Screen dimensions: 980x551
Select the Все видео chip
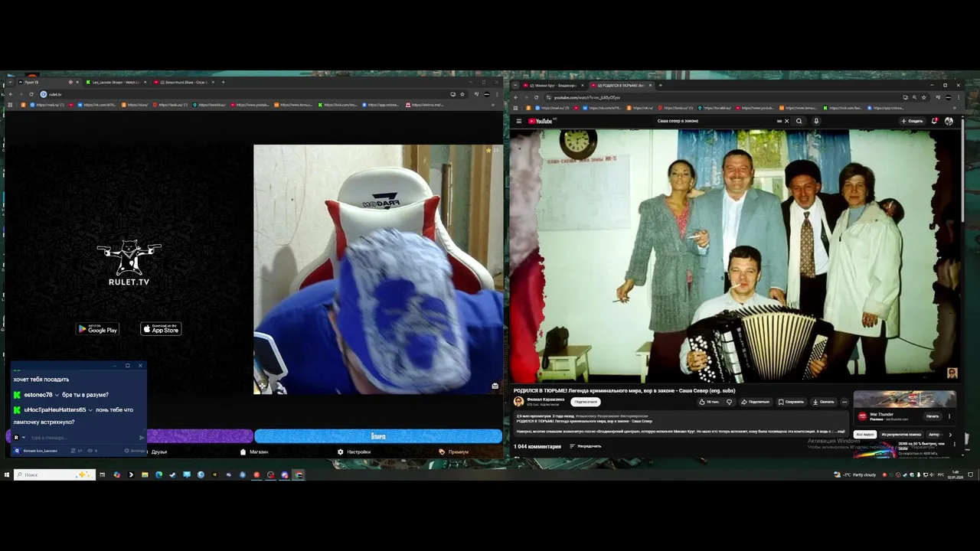(864, 435)
